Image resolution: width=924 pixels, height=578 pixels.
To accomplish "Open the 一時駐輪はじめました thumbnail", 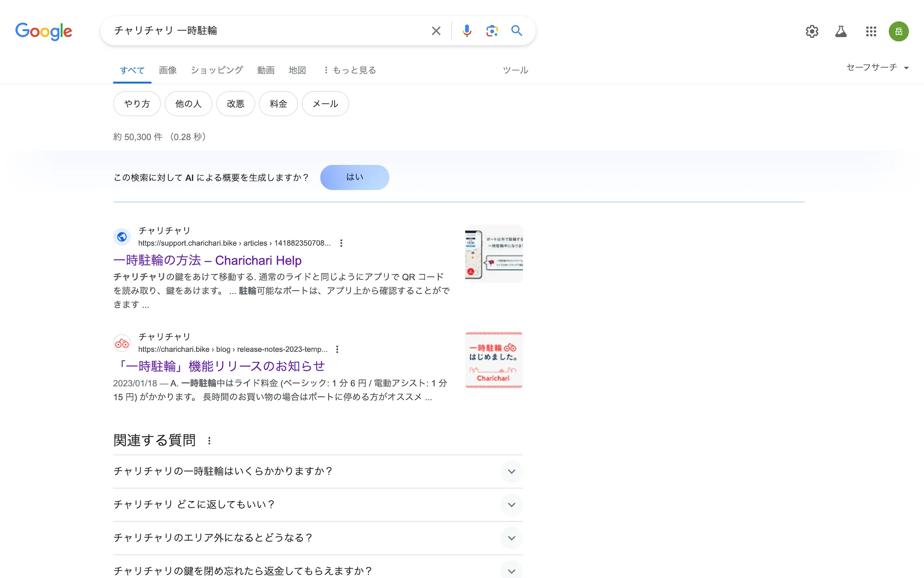I will tap(494, 360).
